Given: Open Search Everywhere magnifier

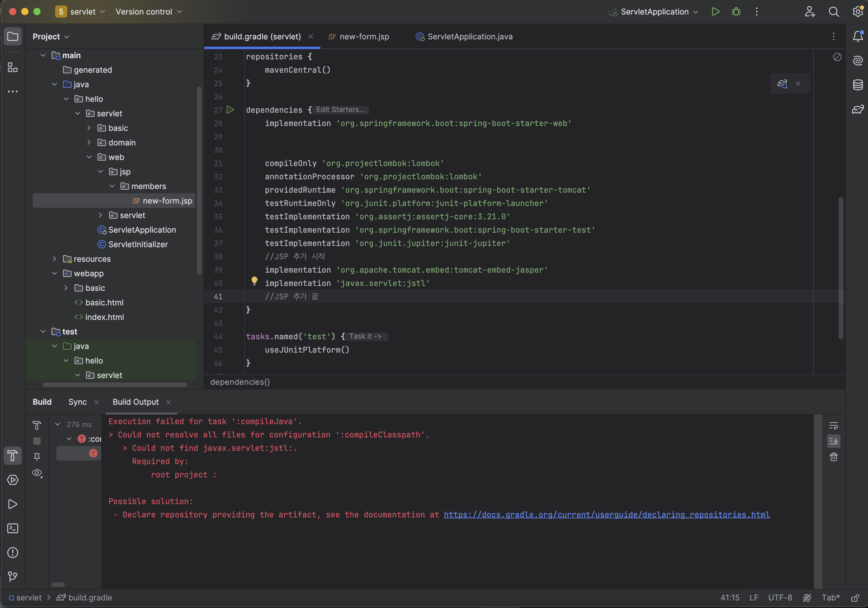Looking at the screenshot, I should click(833, 12).
